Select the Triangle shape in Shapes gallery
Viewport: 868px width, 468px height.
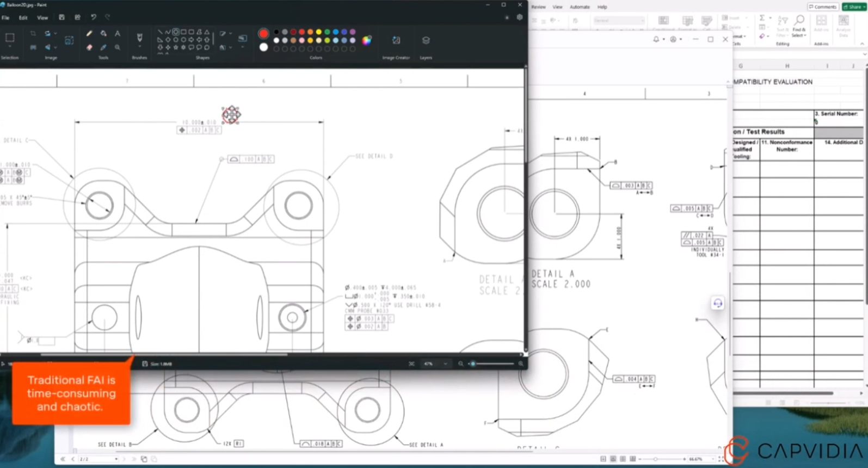tap(207, 32)
